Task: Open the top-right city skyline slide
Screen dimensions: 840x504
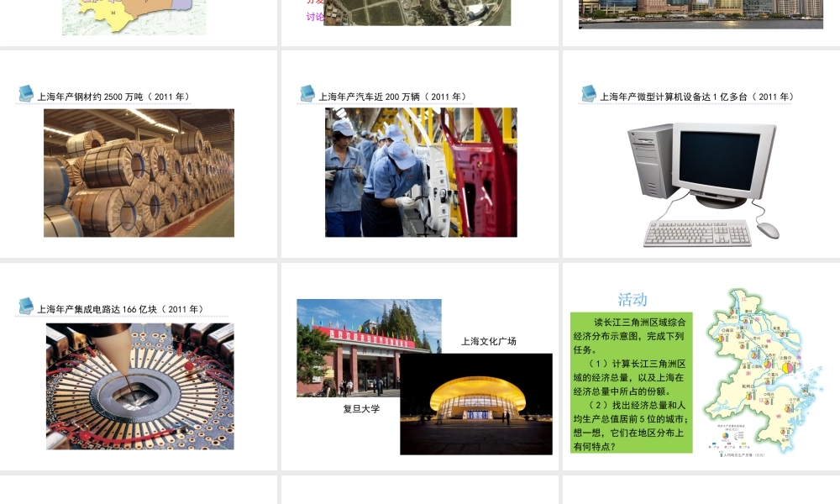Action: click(701, 23)
